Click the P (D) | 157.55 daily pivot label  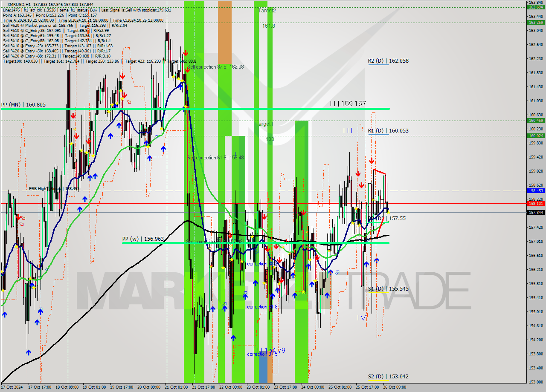click(x=387, y=219)
